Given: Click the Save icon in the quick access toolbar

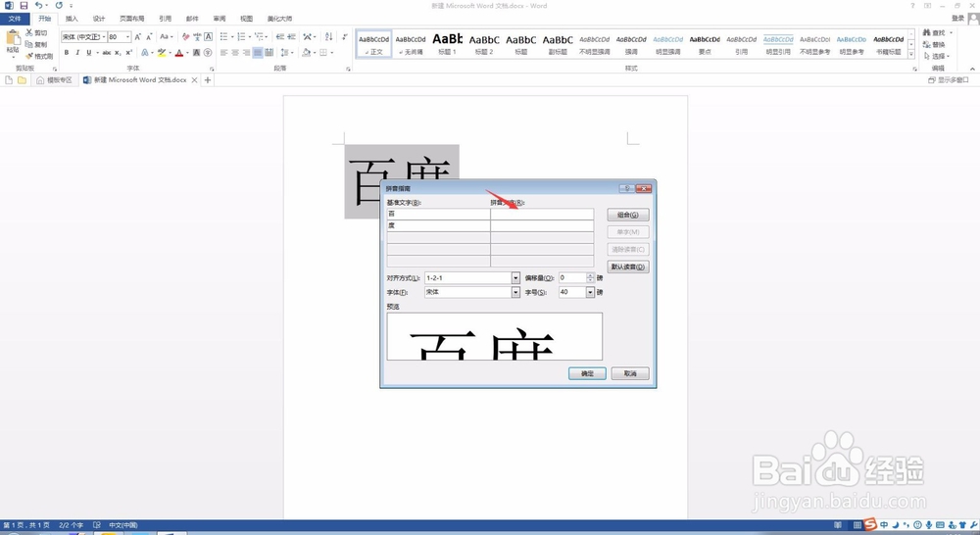Looking at the screenshot, I should [24, 6].
